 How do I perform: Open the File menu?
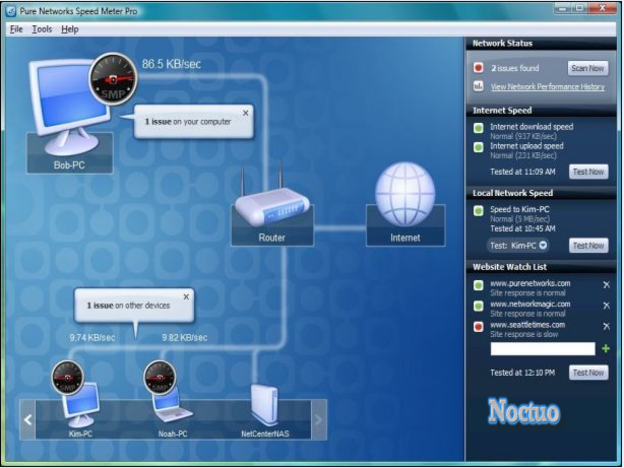16,29
